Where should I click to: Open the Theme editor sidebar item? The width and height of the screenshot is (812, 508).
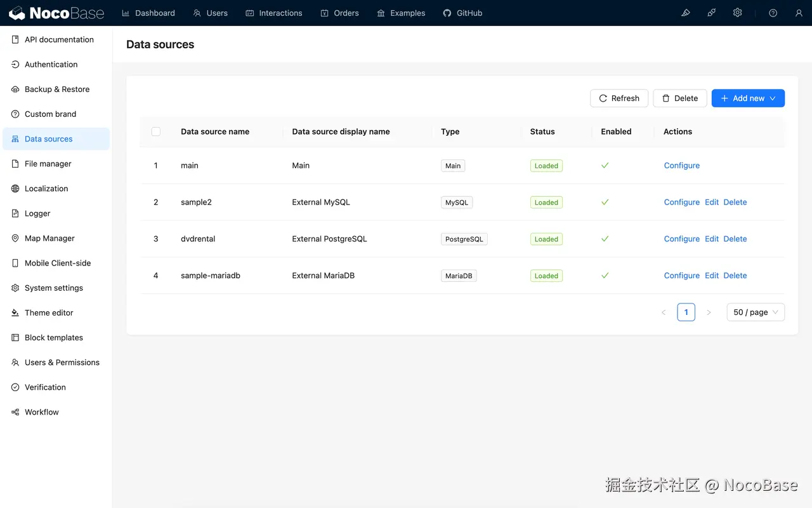point(49,312)
